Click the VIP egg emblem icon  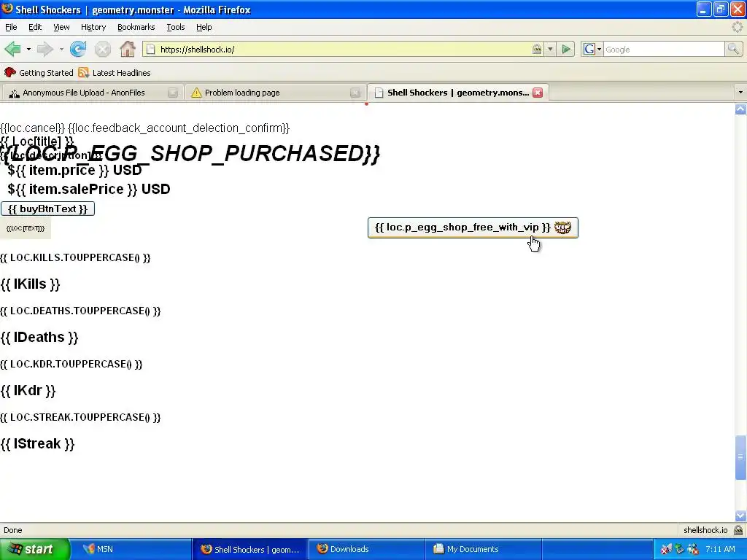562,227
